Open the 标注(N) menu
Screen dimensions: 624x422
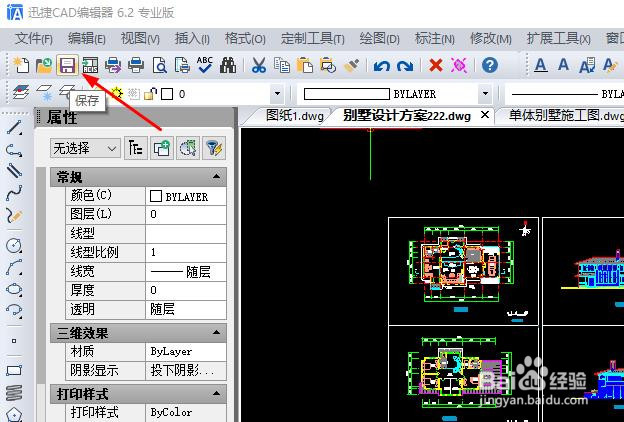coord(435,39)
